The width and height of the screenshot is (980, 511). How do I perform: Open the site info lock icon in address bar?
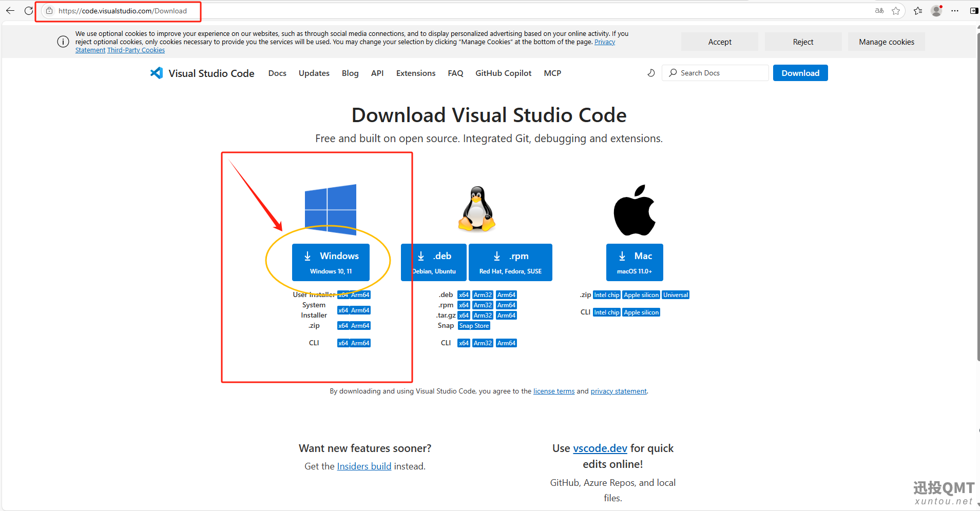[49, 11]
